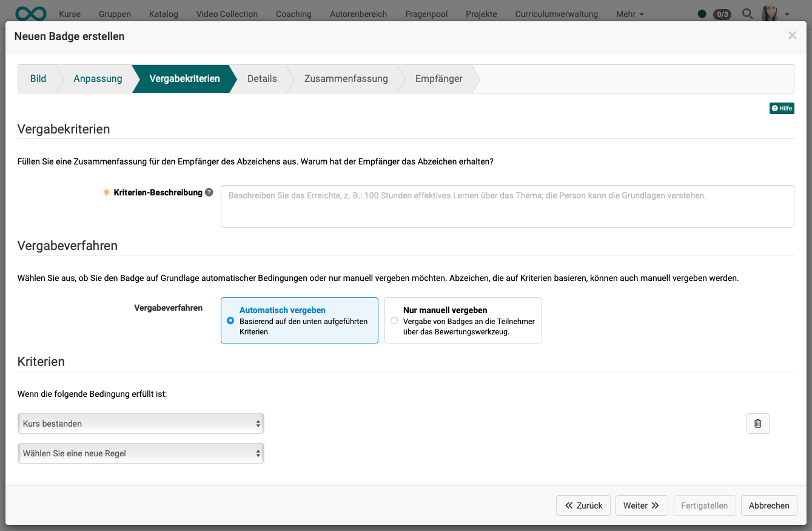Click the question mark beside Kriterien-Beschreibung

tap(209, 192)
